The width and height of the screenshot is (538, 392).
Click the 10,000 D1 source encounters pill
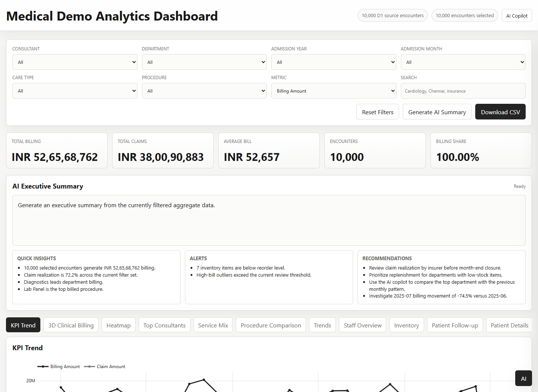[x=393, y=15]
